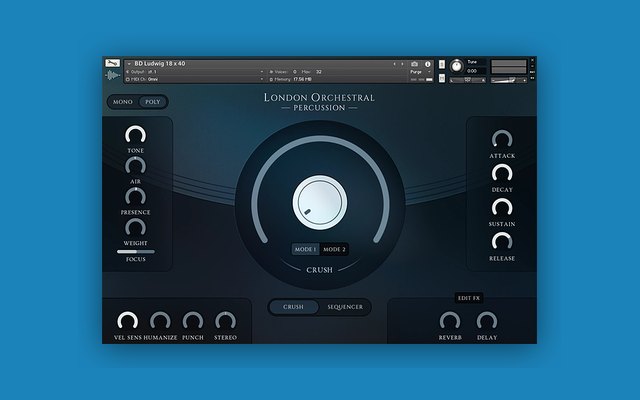Click the Stereo knob
This screenshot has height=400, width=640.
point(225,322)
